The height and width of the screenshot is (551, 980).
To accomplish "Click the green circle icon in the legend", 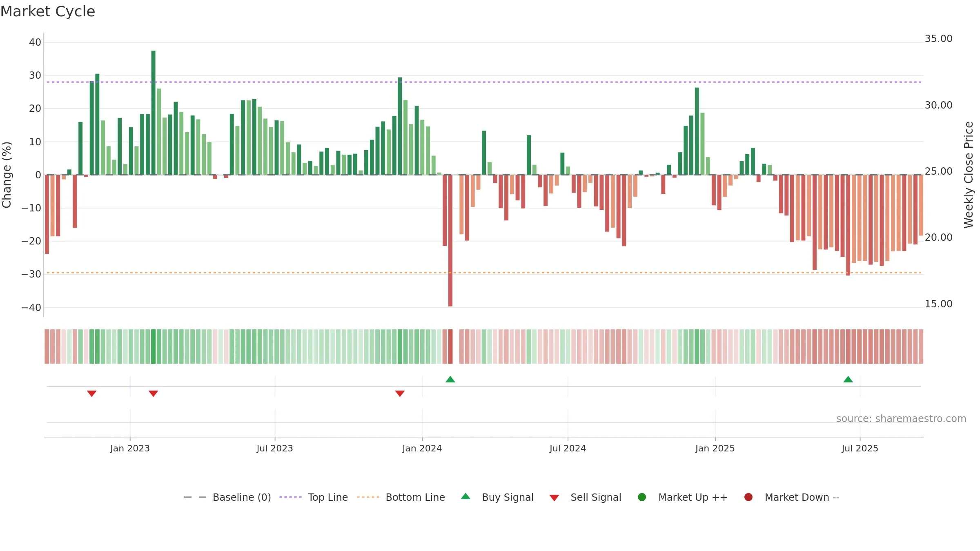I will (x=642, y=497).
